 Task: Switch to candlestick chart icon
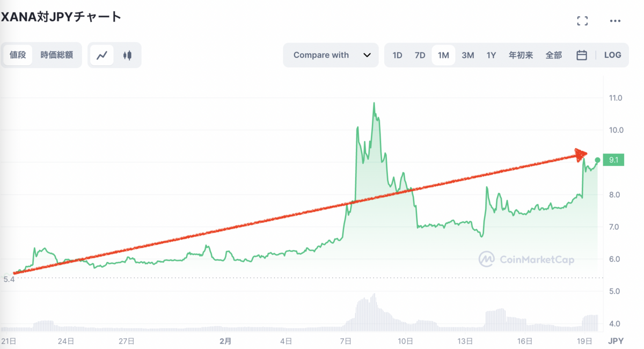127,55
